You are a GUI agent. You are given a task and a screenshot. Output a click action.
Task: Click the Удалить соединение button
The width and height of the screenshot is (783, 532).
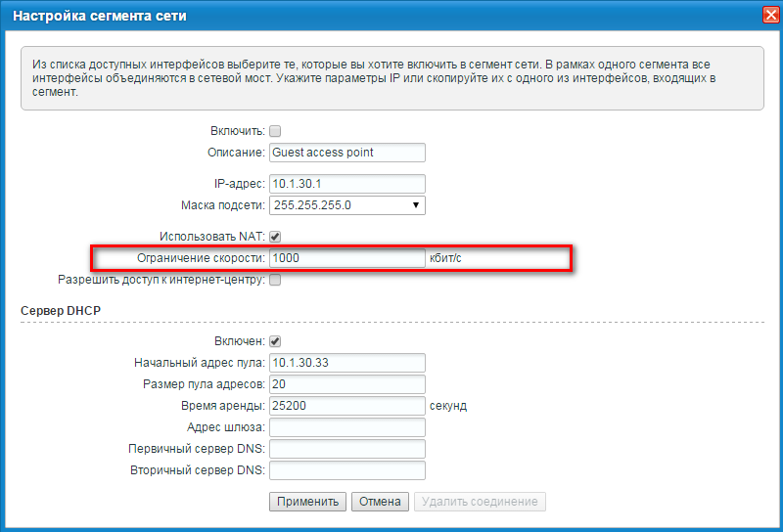[x=480, y=502]
